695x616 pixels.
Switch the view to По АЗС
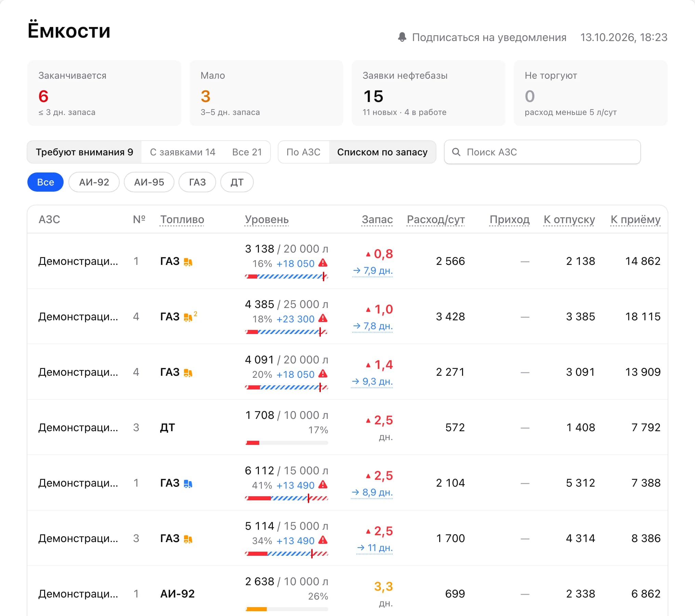click(303, 152)
